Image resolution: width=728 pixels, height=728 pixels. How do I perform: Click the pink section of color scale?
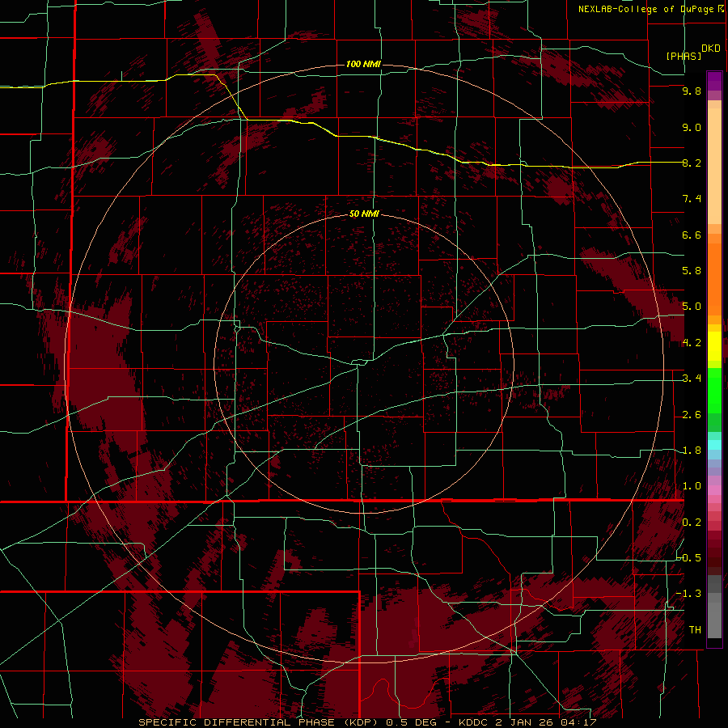pos(714,490)
